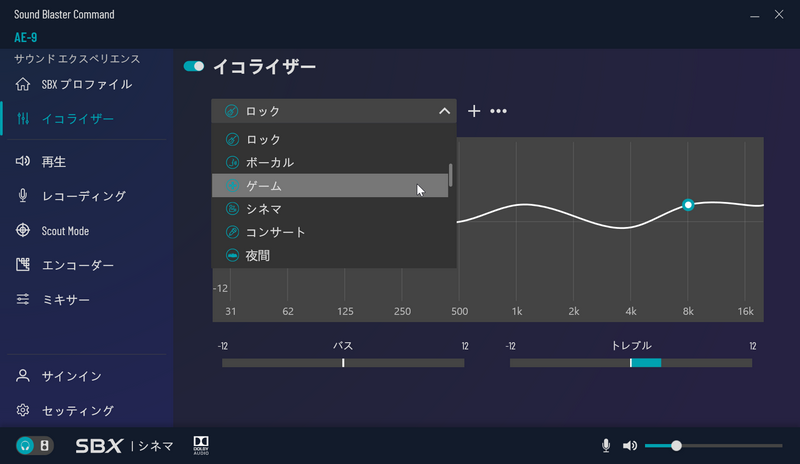Click the master volume slider knob
800x464 pixels.
[x=676, y=446]
